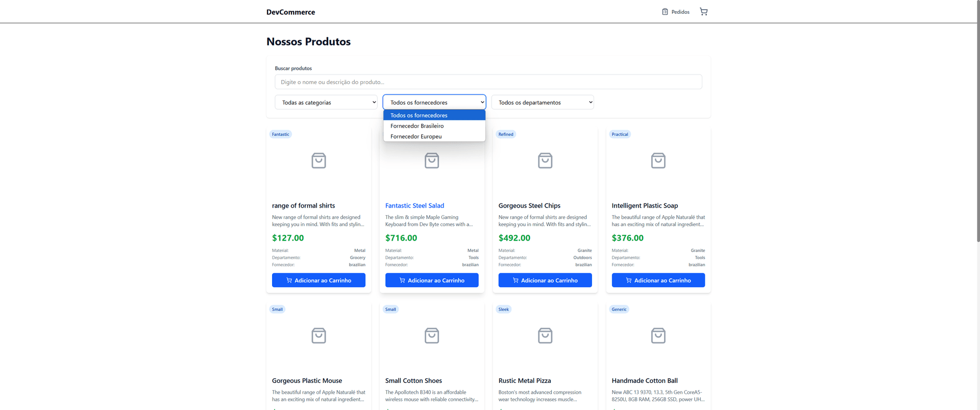Open Gorgeous Steel Chips product title

point(529,206)
